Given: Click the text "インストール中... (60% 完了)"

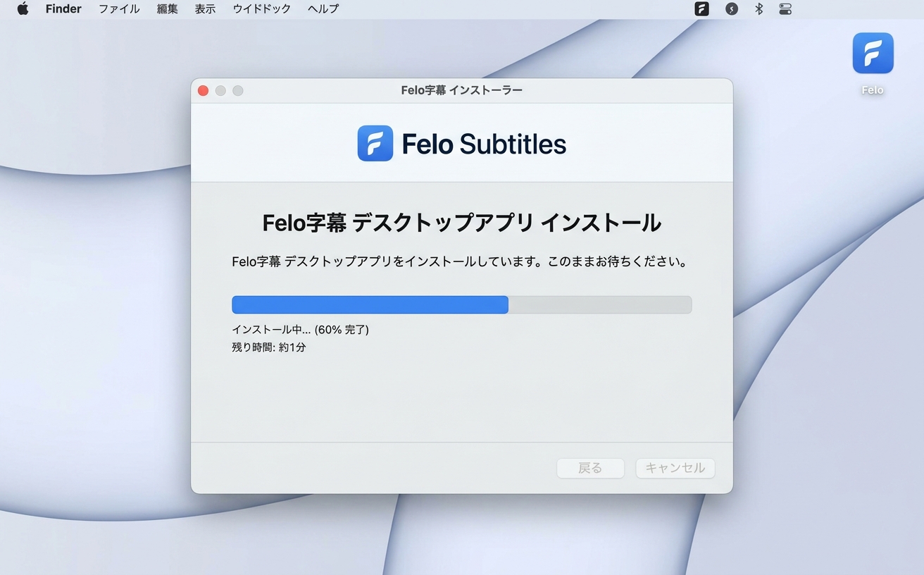Looking at the screenshot, I should pos(300,329).
